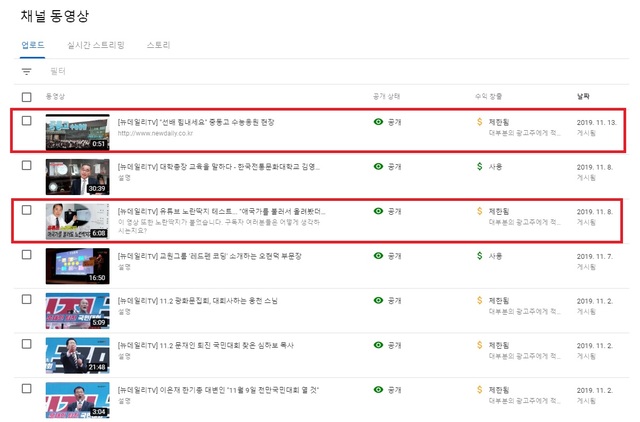Click the eye visibility icon for 교원그룹 '레드펜 코딩' video

point(378,255)
